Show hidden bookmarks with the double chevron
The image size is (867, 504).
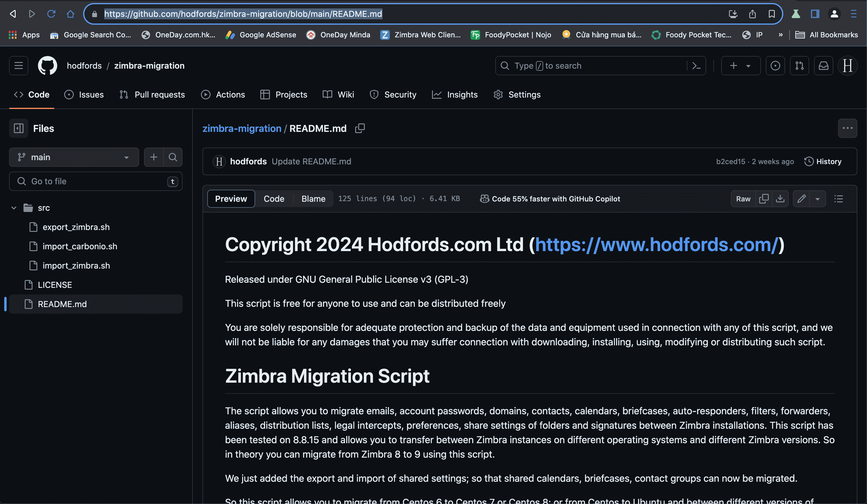pyautogui.click(x=781, y=35)
